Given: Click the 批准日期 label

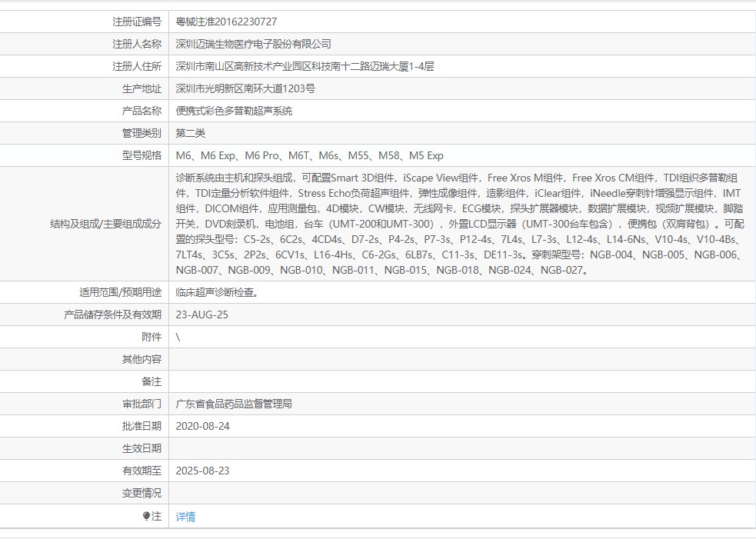Looking at the screenshot, I should [142, 426].
